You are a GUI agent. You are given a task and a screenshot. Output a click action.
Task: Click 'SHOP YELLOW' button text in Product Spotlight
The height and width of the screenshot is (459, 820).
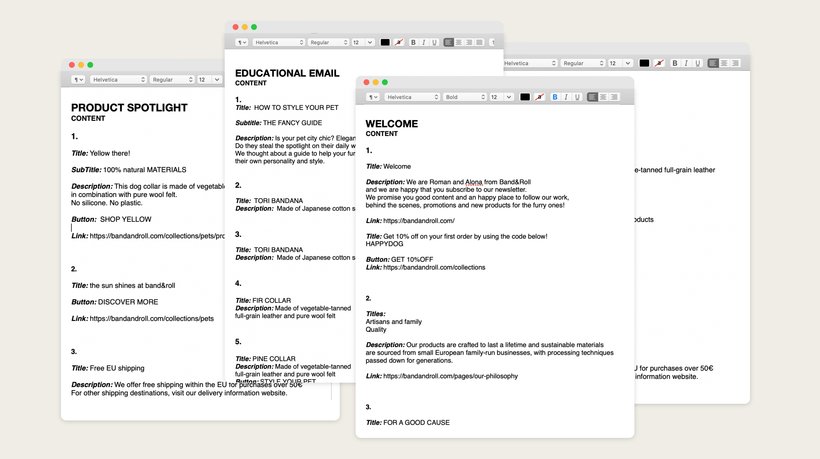[x=126, y=220]
